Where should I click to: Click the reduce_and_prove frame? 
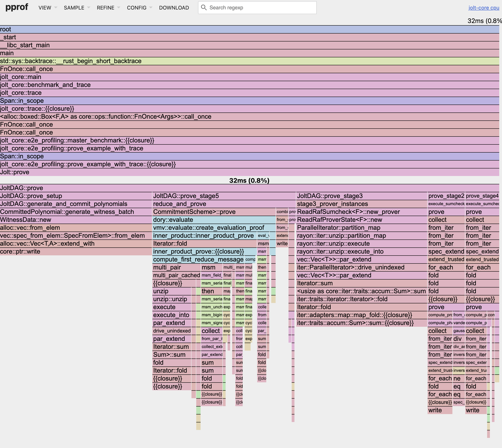(x=222, y=204)
